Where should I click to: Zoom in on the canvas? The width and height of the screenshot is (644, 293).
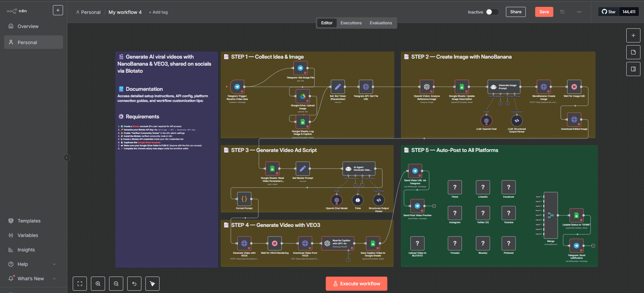pyautogui.click(x=98, y=283)
